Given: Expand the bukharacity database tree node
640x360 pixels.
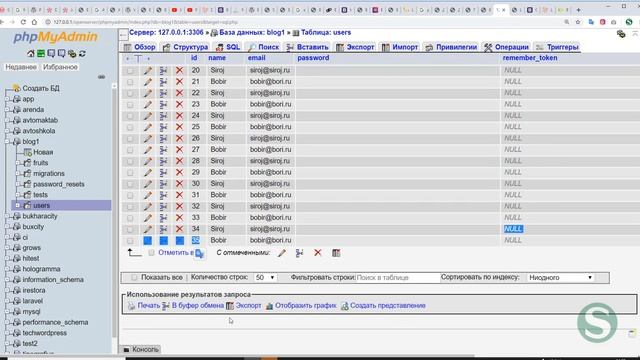Looking at the screenshot, I should [7, 216].
